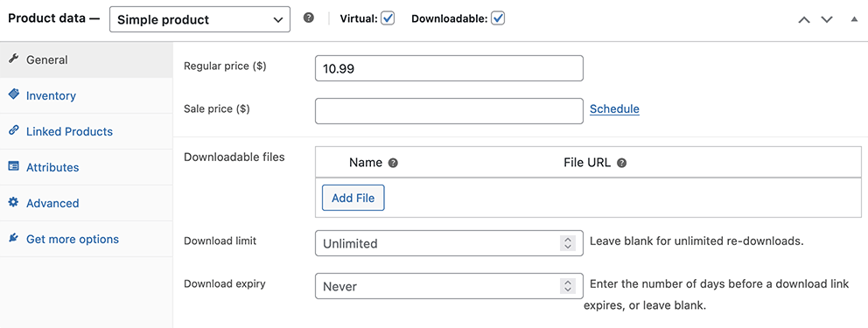868x328 pixels.
Task: Click the Schedule sale price link
Action: pos(614,109)
